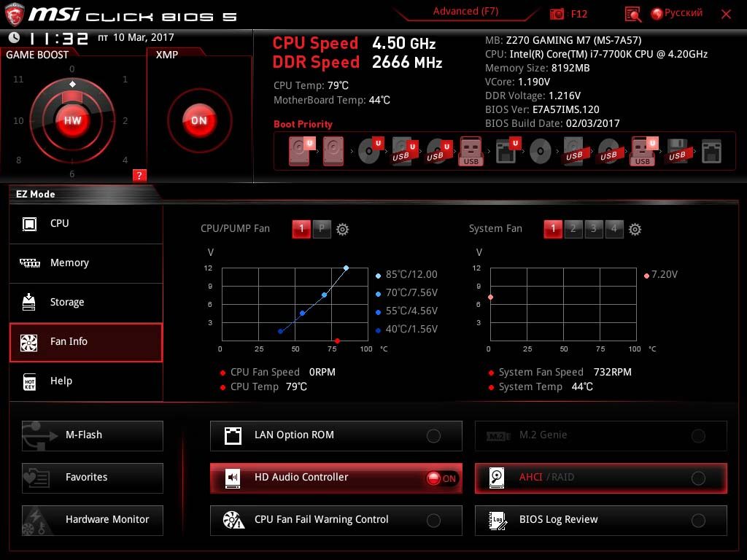Click the 40°C point on CPU fan graph
Screen dimensions: 747x560
(x=281, y=332)
